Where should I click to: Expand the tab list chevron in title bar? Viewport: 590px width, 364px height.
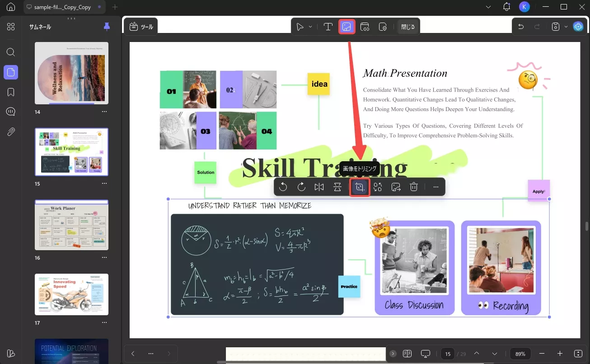point(488,7)
